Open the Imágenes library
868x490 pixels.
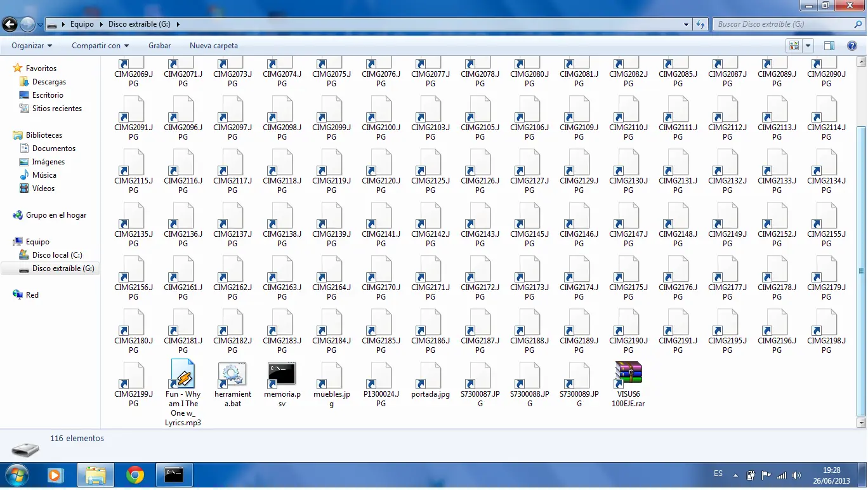pyautogui.click(x=48, y=162)
